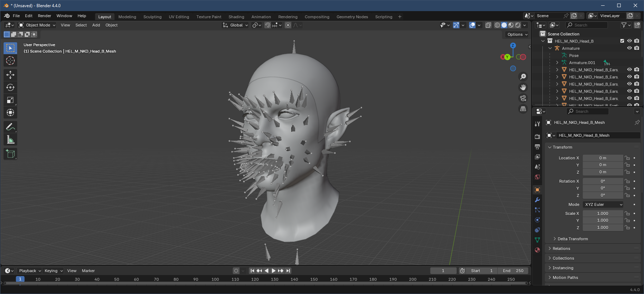Viewport: 644px width, 294px height.
Task: Pick the Scale tool
Action: tap(10, 100)
